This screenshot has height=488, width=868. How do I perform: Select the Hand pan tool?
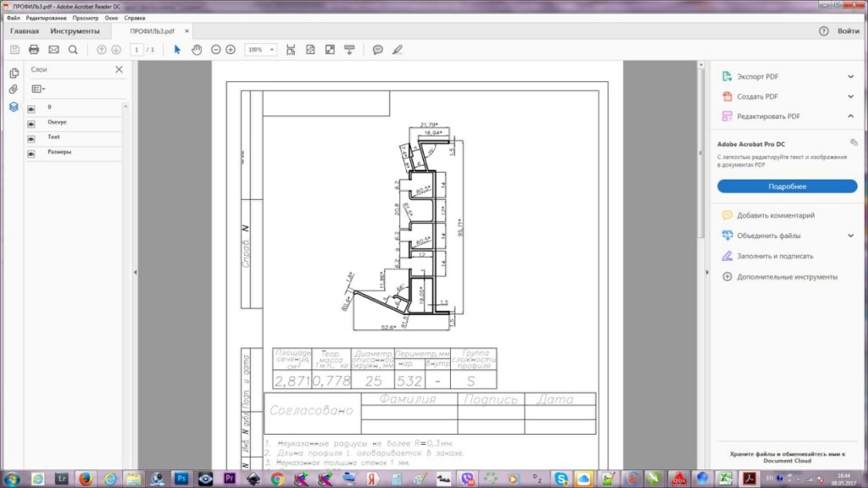197,50
